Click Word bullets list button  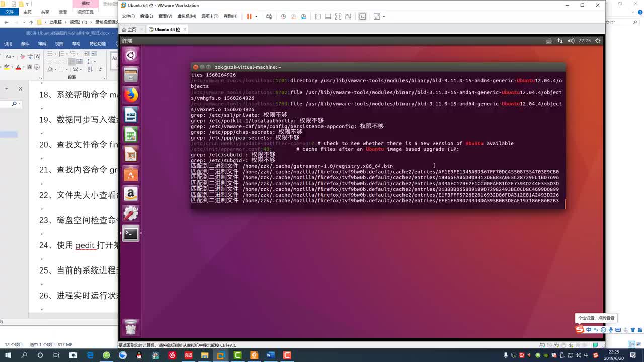50,54
